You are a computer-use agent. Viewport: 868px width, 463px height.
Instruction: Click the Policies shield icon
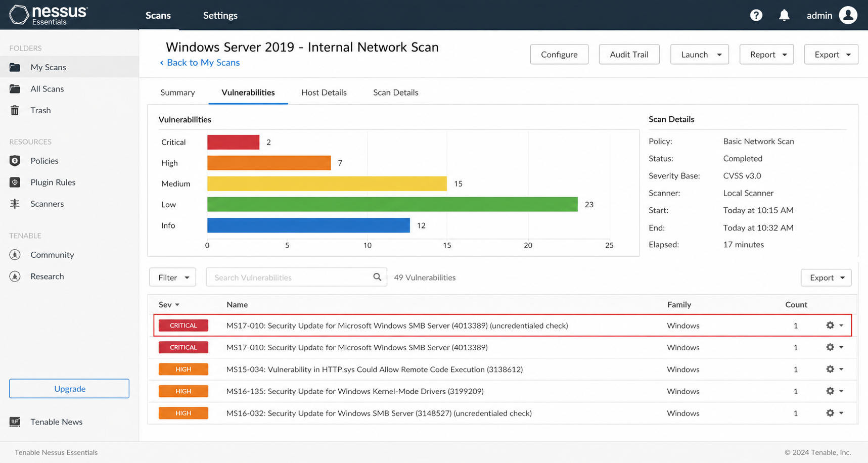[x=15, y=161]
